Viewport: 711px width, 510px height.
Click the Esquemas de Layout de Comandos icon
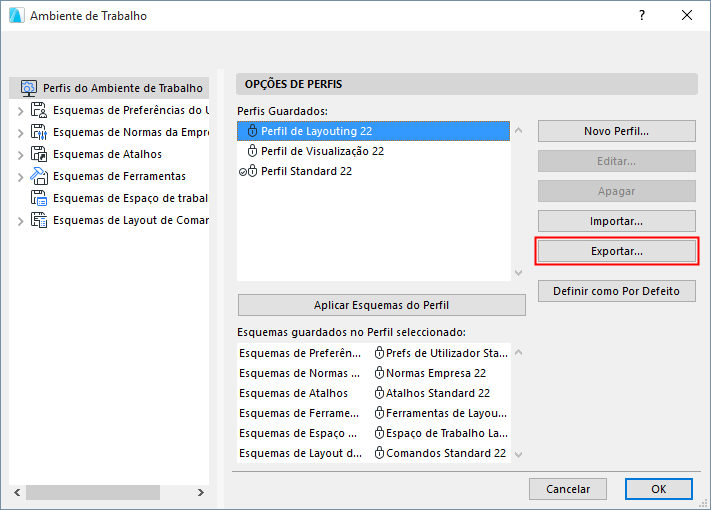(39, 220)
